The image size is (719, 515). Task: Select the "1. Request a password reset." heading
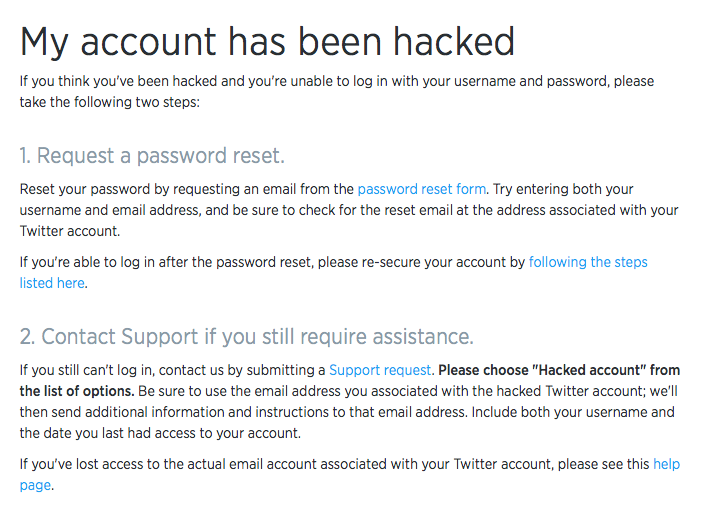tap(152, 156)
